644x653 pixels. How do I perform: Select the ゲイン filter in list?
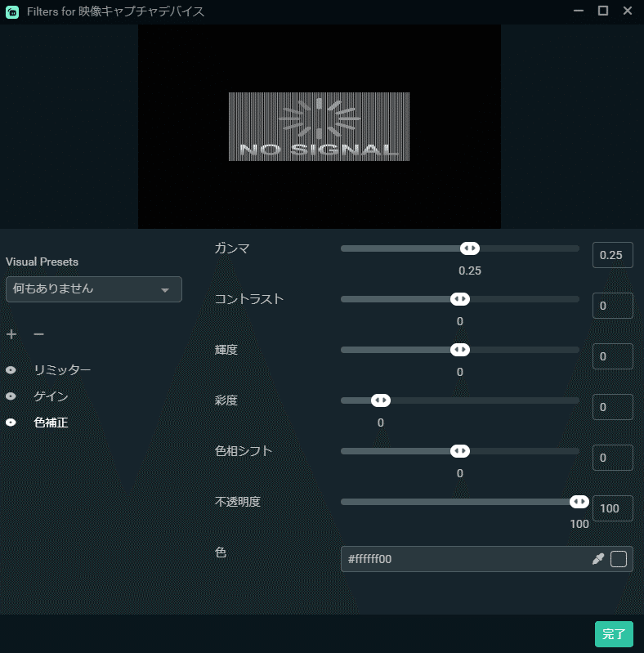51,396
